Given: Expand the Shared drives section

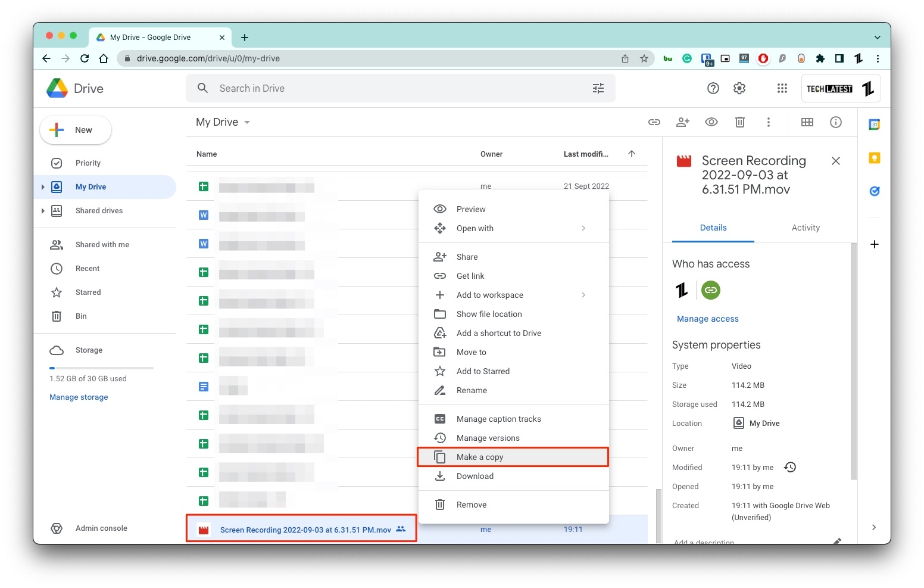Looking at the screenshot, I should [42, 210].
